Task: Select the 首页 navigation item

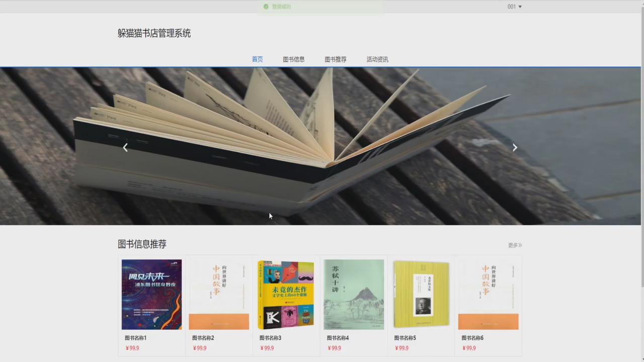Action: 257,59
